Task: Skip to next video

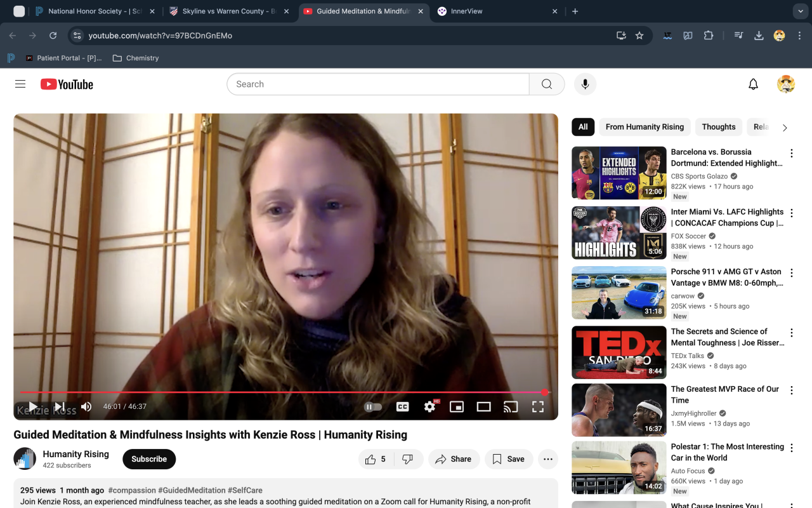Action: coord(60,406)
